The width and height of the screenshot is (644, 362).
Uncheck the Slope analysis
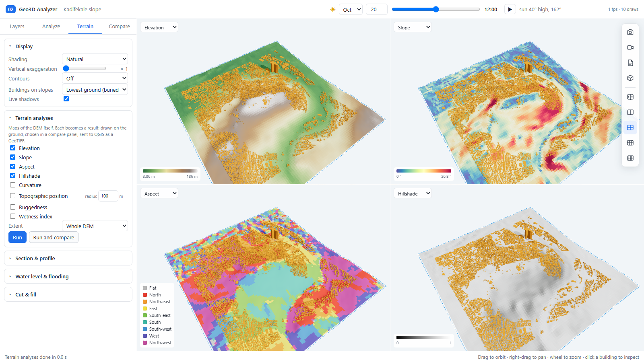pos(13,157)
